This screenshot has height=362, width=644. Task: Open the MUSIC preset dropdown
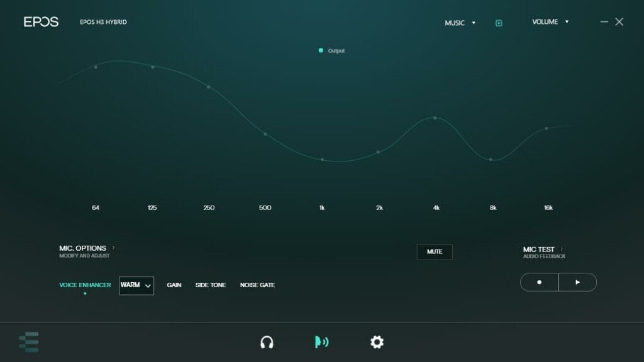pos(460,23)
